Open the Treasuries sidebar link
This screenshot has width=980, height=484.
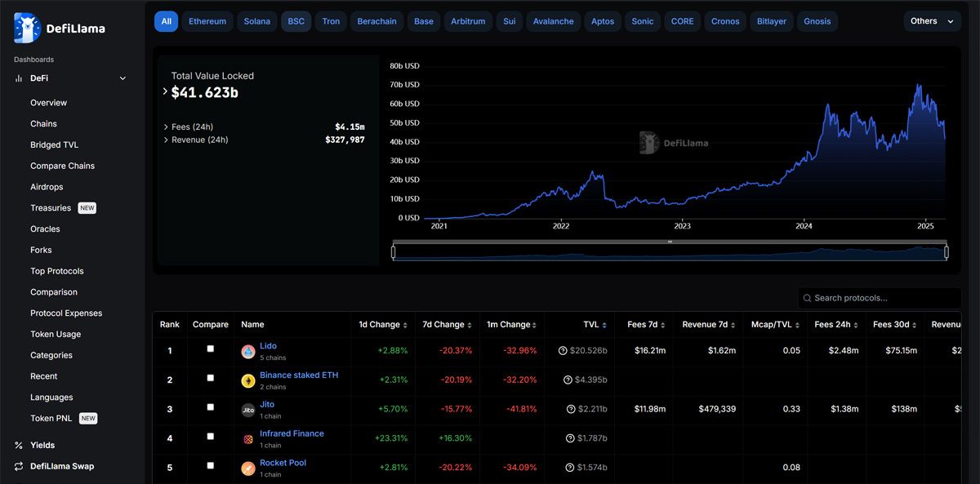click(x=51, y=208)
